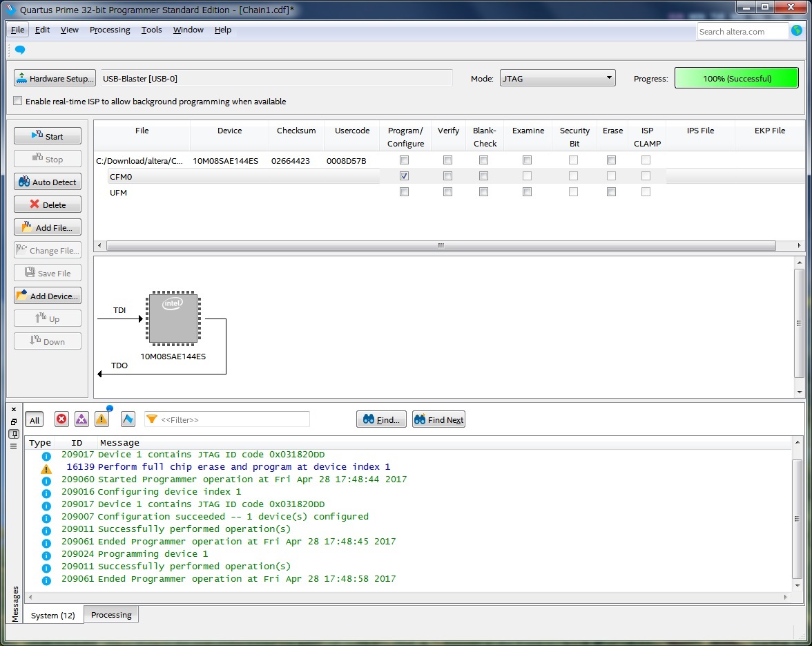812x646 pixels.
Task: Float the Messages panel window icon
Action: (x=14, y=421)
